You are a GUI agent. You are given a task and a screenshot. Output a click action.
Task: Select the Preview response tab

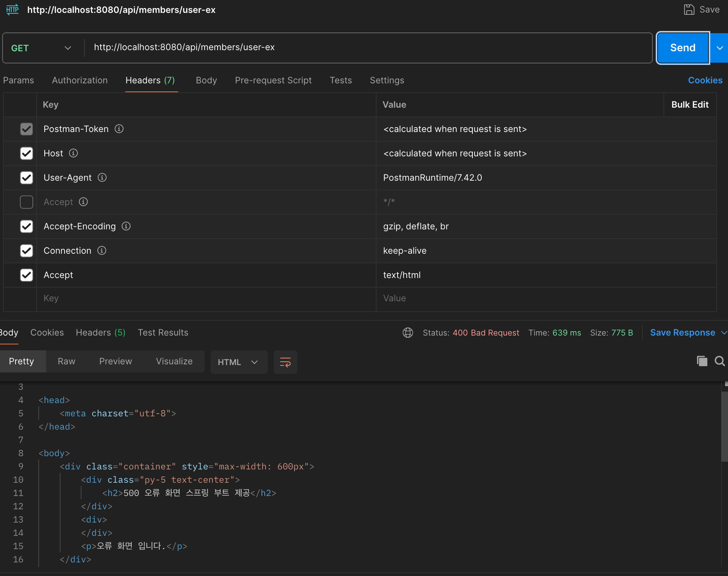tap(115, 361)
